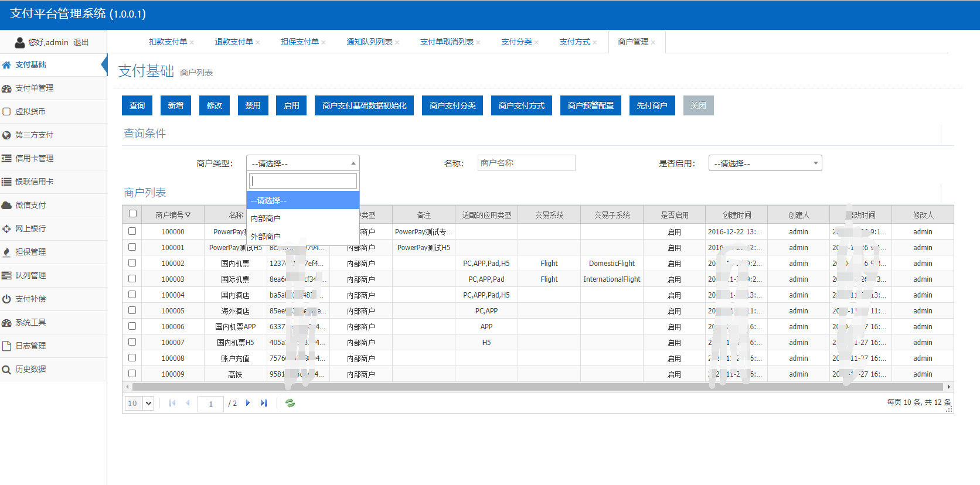Click the lines icon beside 银联信用卡
980x485 pixels.
[6, 182]
